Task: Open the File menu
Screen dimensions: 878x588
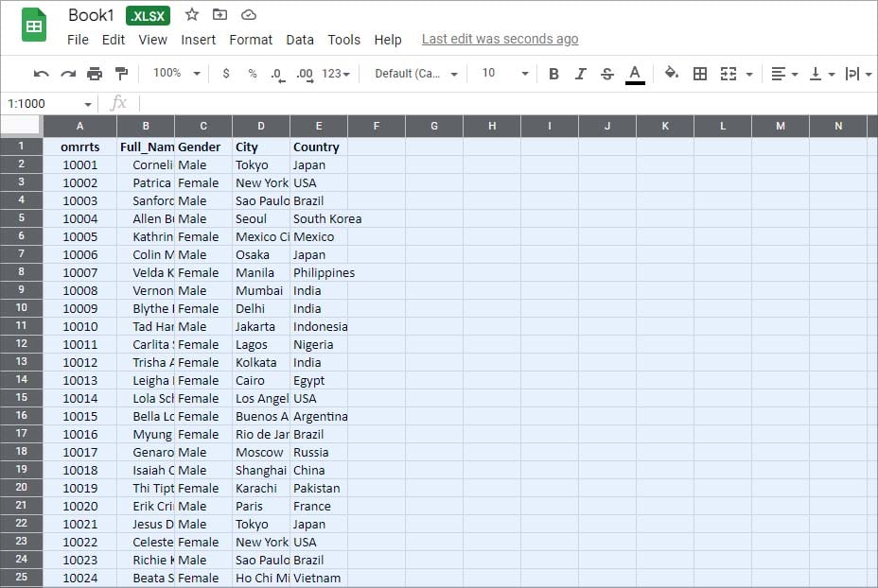Action: click(x=78, y=40)
